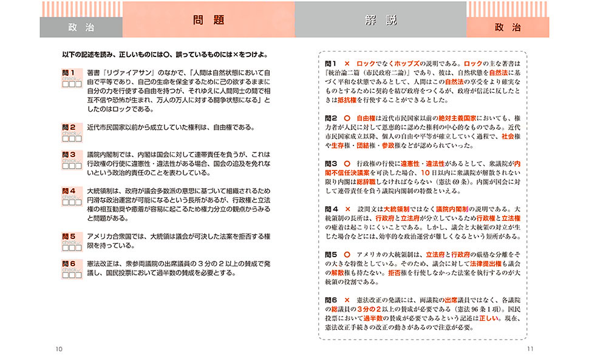Click the 問4 label on the 問題 page

point(69,191)
